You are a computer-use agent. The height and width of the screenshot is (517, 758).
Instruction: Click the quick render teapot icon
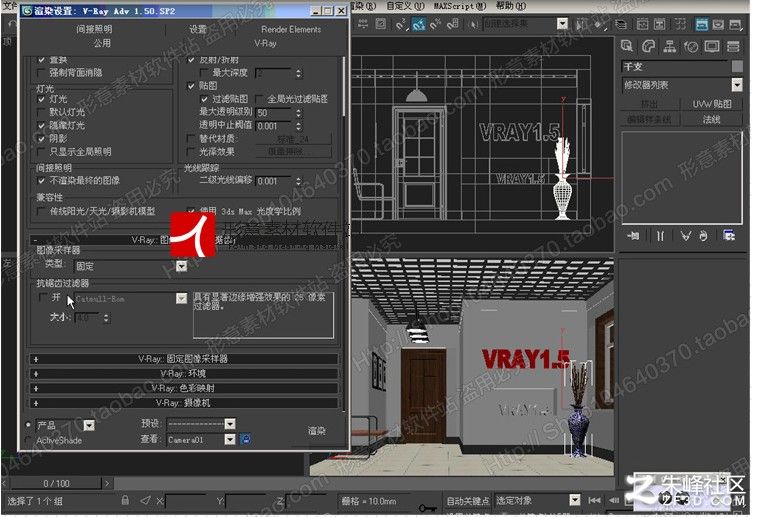click(735, 24)
